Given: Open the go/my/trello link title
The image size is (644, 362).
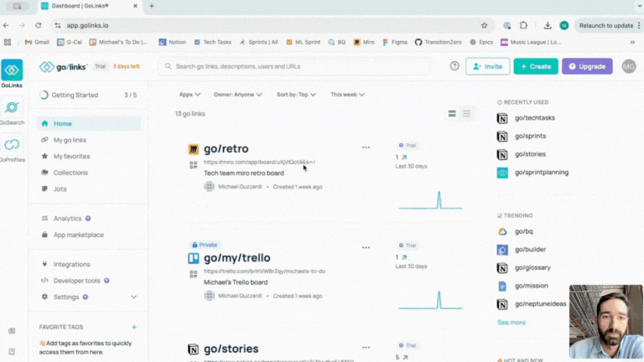Looking at the screenshot, I should tap(237, 258).
